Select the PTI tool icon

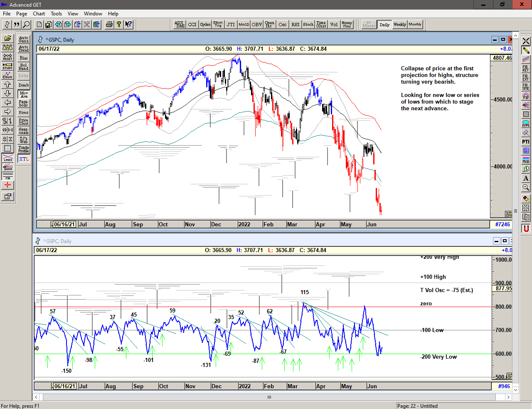pyautogui.click(x=526, y=142)
